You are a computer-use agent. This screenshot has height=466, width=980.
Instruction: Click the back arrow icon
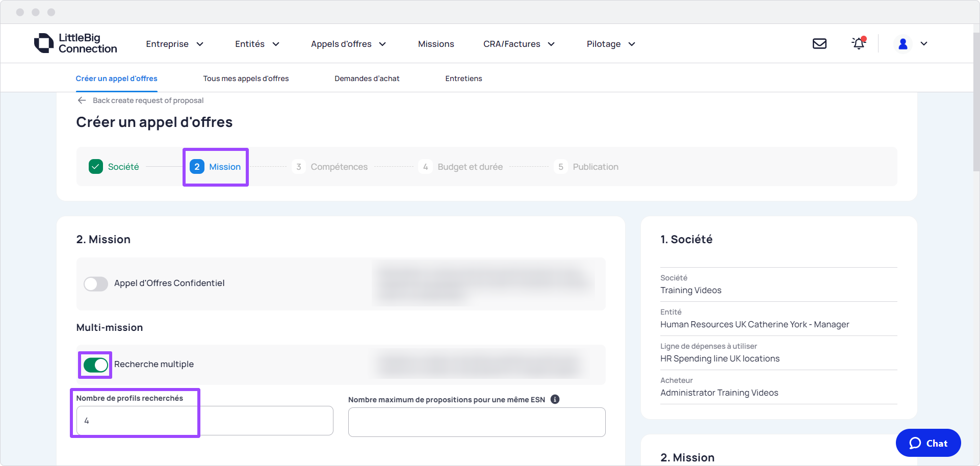82,100
